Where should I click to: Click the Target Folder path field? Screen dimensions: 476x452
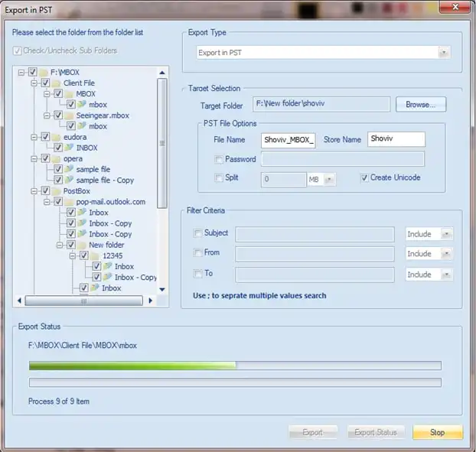tap(321, 104)
